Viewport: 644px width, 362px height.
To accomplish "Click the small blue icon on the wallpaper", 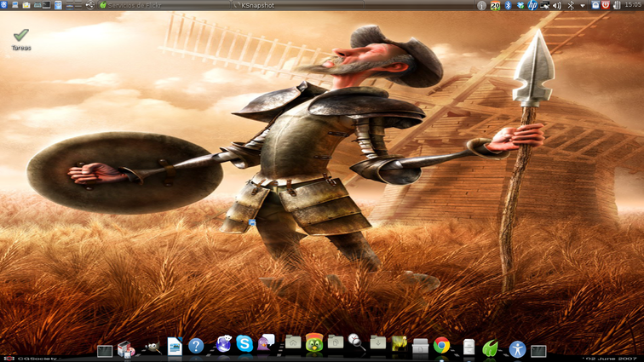I will coord(252,222).
